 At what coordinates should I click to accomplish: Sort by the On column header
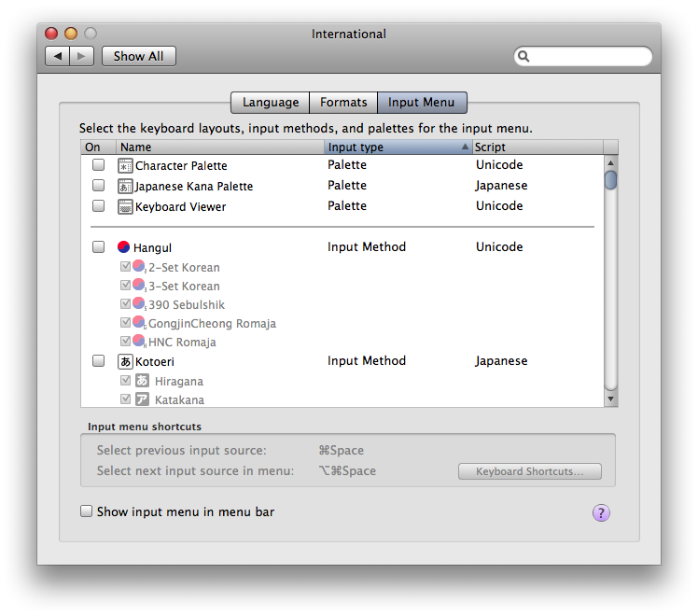click(x=98, y=147)
